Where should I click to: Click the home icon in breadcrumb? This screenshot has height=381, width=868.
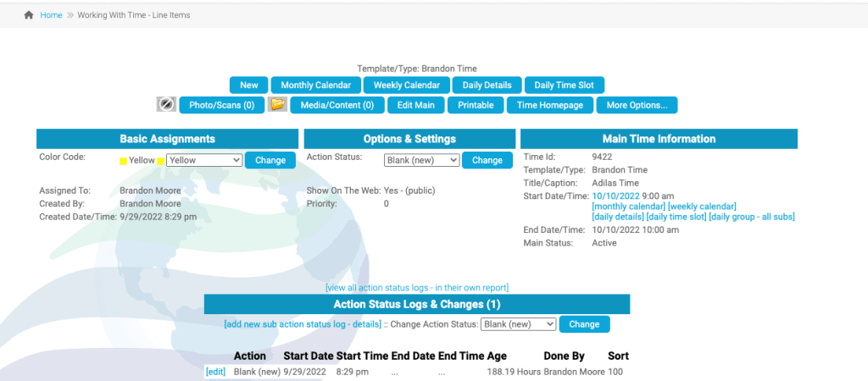[29, 15]
